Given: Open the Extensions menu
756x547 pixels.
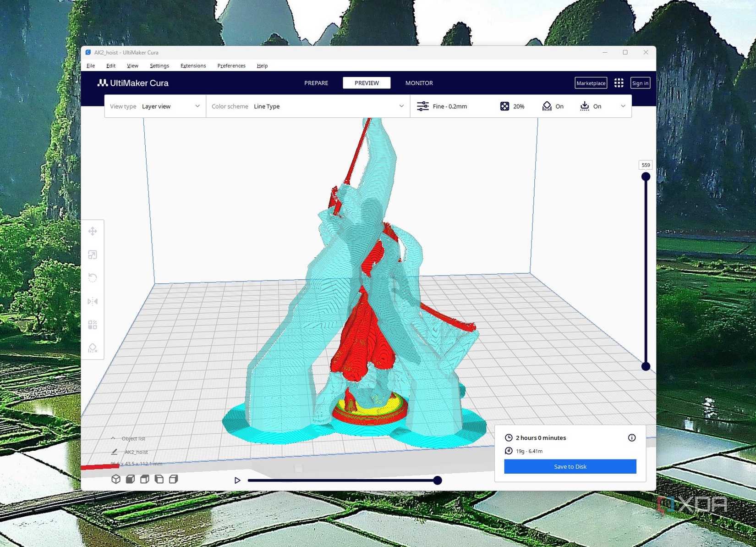Looking at the screenshot, I should pos(193,66).
